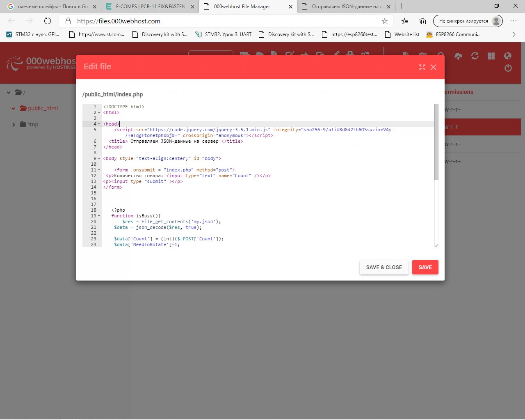Open the Website list bookmark
This screenshot has width=525, height=420.
click(402, 34)
